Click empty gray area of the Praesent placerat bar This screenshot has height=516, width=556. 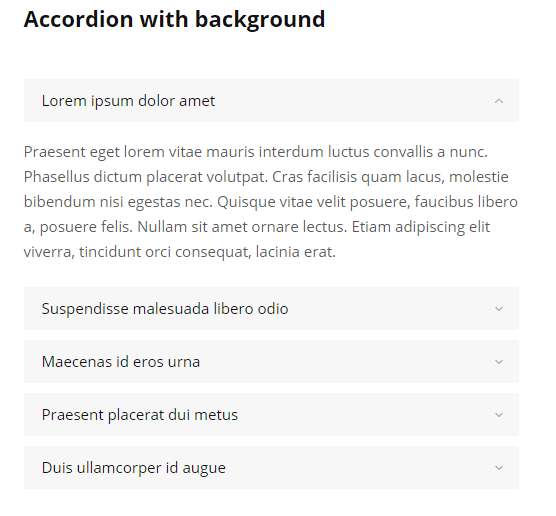click(365, 415)
